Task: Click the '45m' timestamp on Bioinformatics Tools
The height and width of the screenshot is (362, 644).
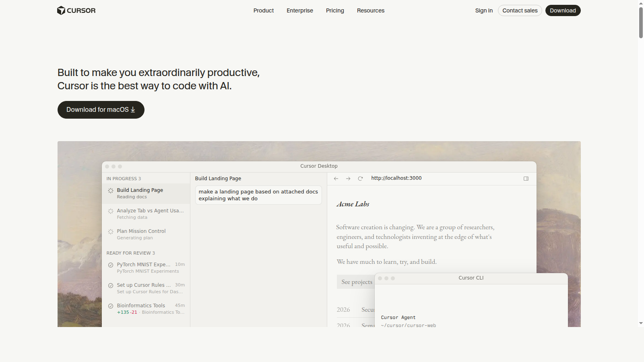Action: 180,306
